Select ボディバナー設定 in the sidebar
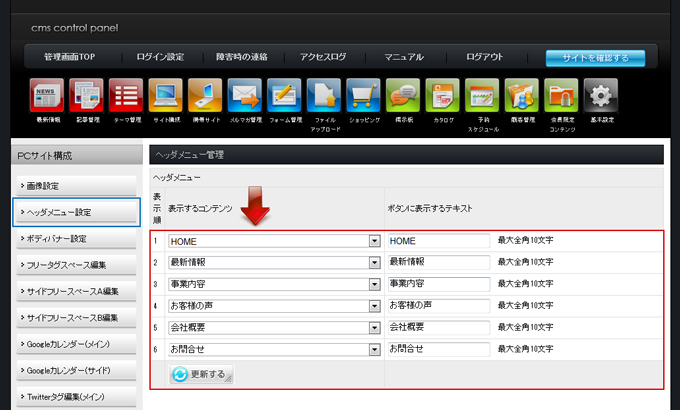This screenshot has height=410, width=680. point(76,239)
